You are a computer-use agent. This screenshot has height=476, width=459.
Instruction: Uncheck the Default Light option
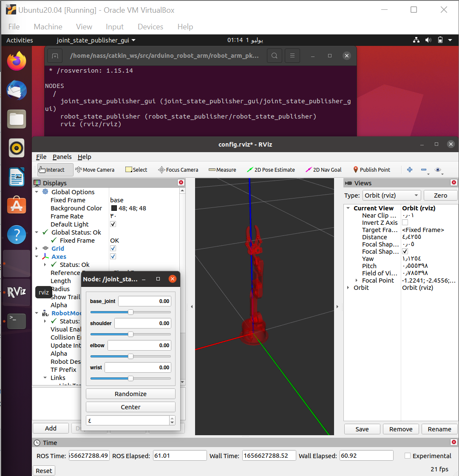tap(113, 224)
